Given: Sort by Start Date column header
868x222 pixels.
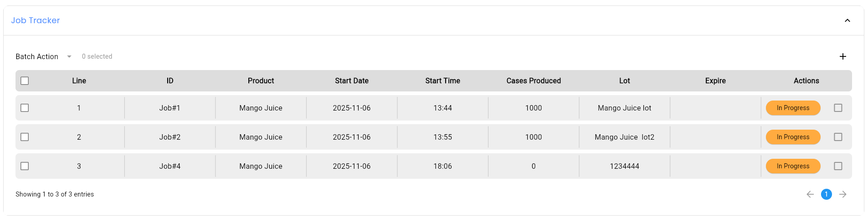Looking at the screenshot, I should click(351, 81).
